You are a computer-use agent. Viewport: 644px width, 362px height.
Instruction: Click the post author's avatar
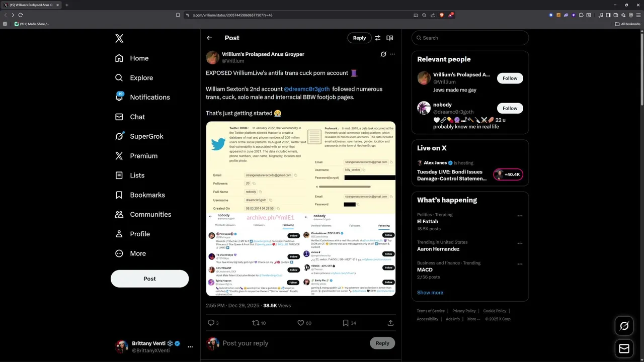[x=212, y=57]
